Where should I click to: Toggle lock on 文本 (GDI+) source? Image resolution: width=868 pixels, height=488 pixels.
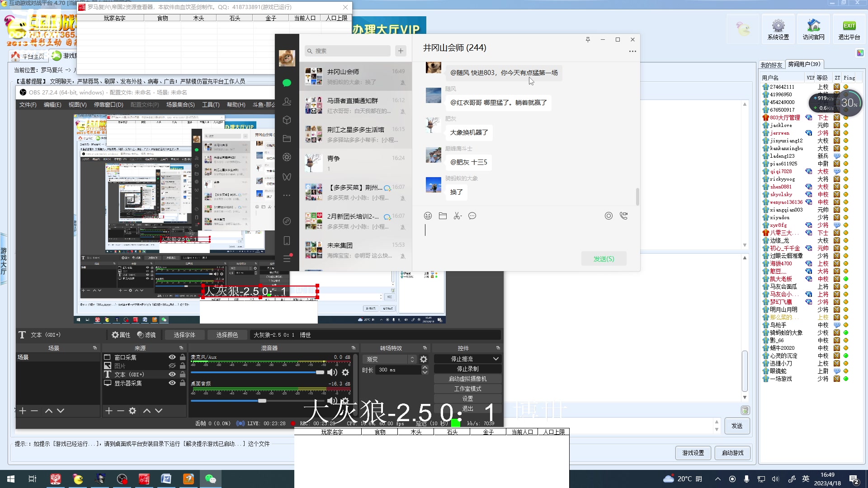(183, 375)
